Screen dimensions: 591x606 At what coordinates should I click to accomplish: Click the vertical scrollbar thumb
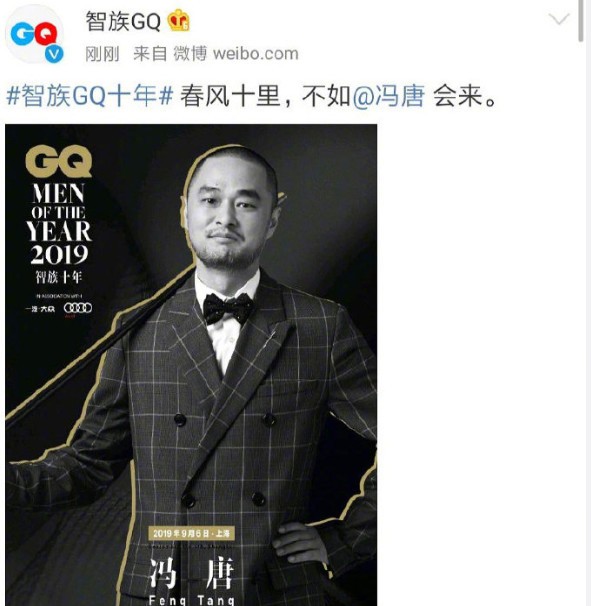(x=581, y=20)
